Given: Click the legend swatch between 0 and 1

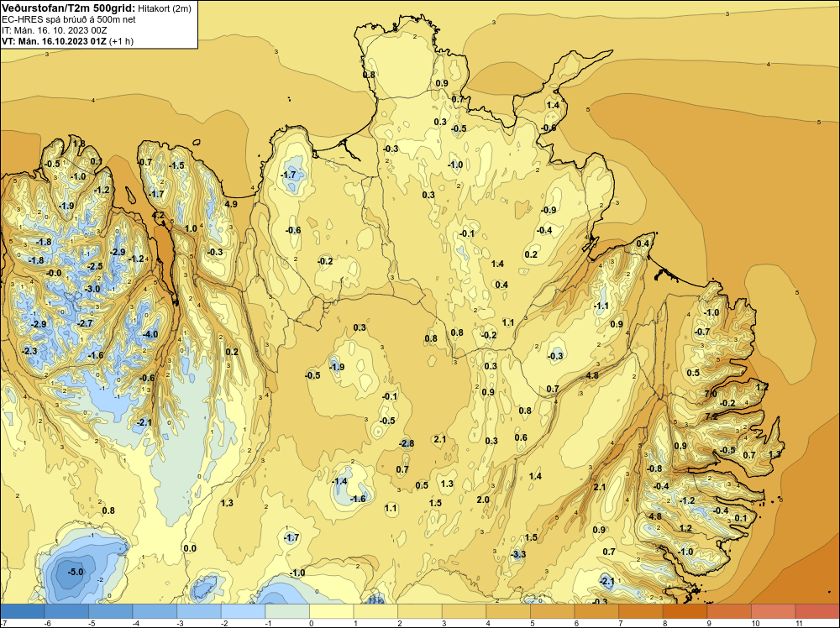Looking at the screenshot, I should coord(331,611).
